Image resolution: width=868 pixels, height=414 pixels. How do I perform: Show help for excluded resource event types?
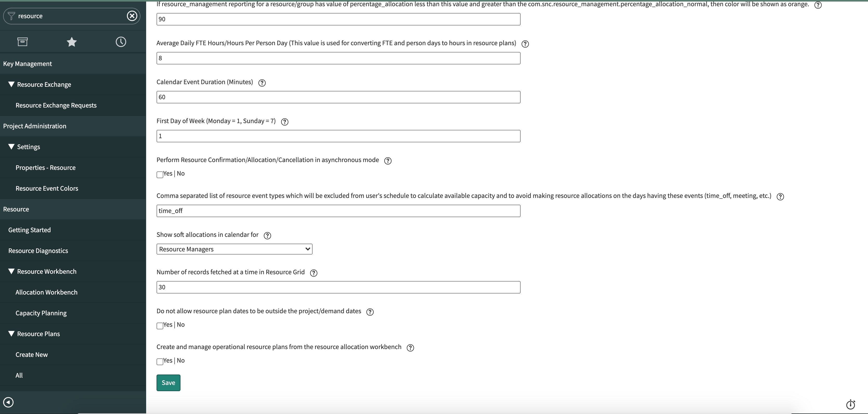(780, 197)
